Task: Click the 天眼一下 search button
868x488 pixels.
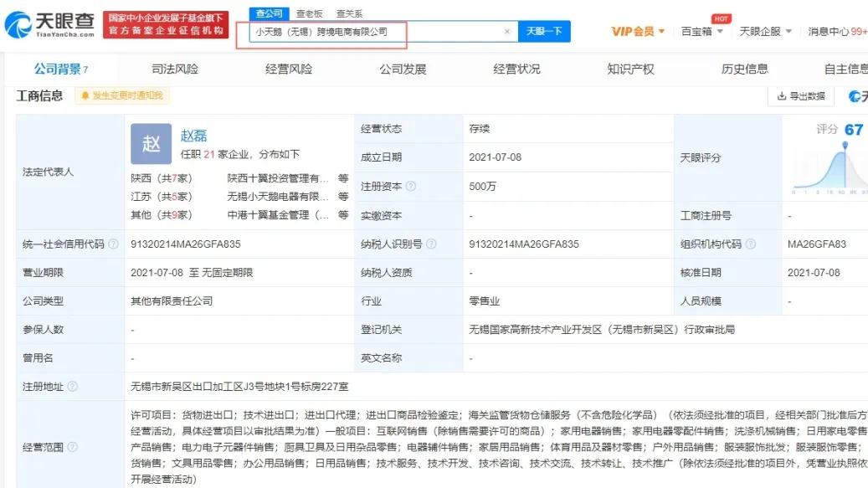Action: 544,32
